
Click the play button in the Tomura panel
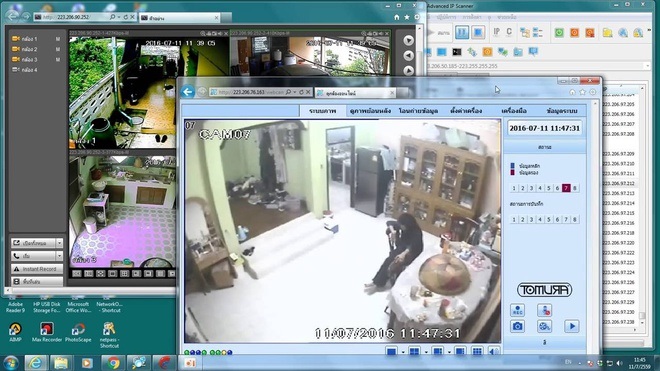point(572,326)
